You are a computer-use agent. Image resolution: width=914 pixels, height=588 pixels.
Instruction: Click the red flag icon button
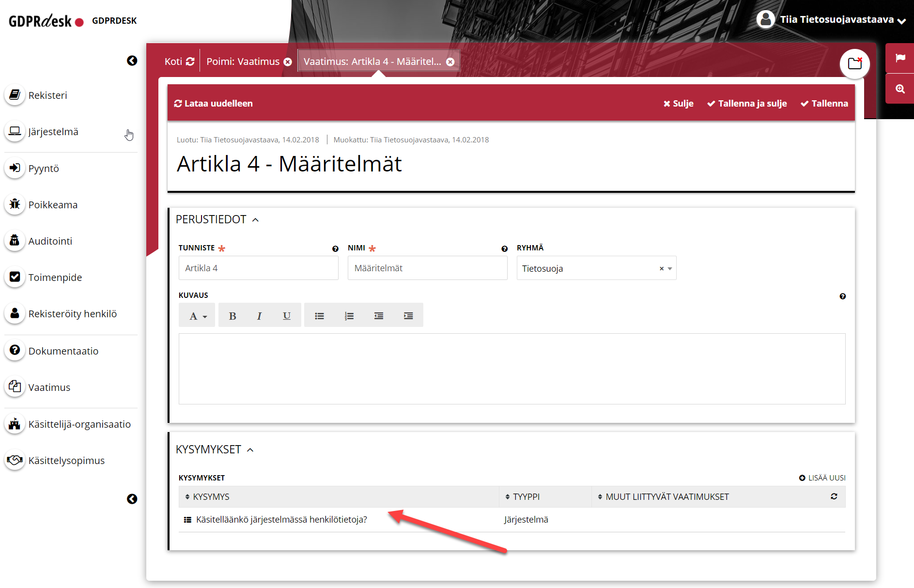899,58
